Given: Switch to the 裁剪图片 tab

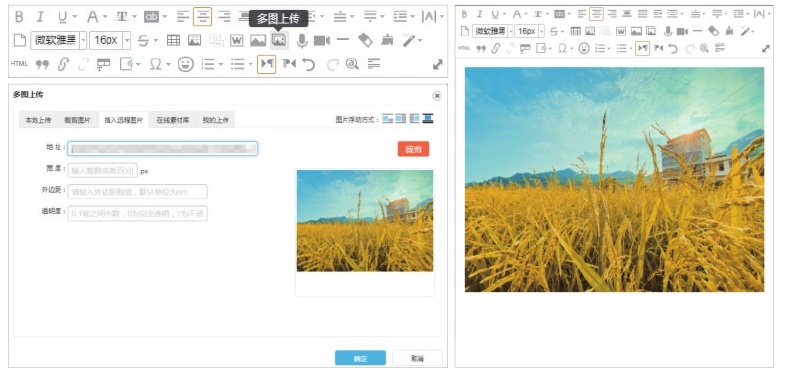Looking at the screenshot, I should tap(78, 120).
